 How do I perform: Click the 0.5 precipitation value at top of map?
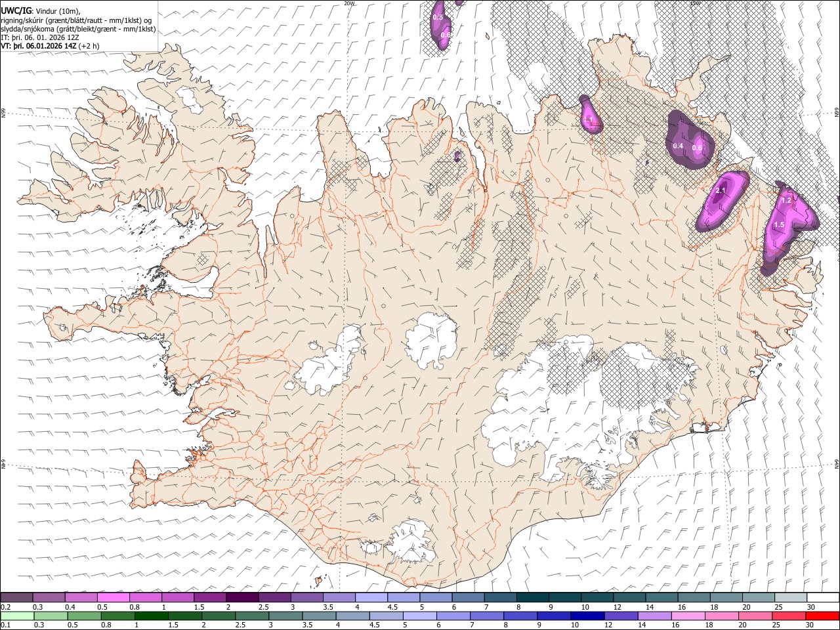[438, 17]
